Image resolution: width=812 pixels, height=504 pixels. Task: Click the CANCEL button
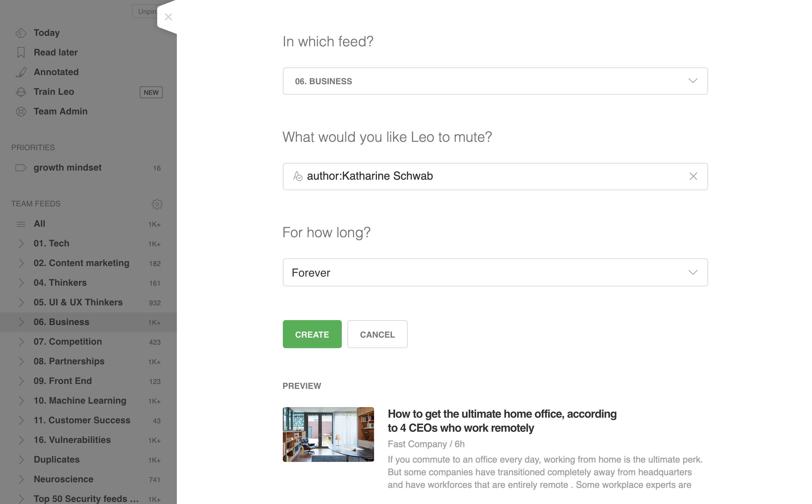[377, 334]
